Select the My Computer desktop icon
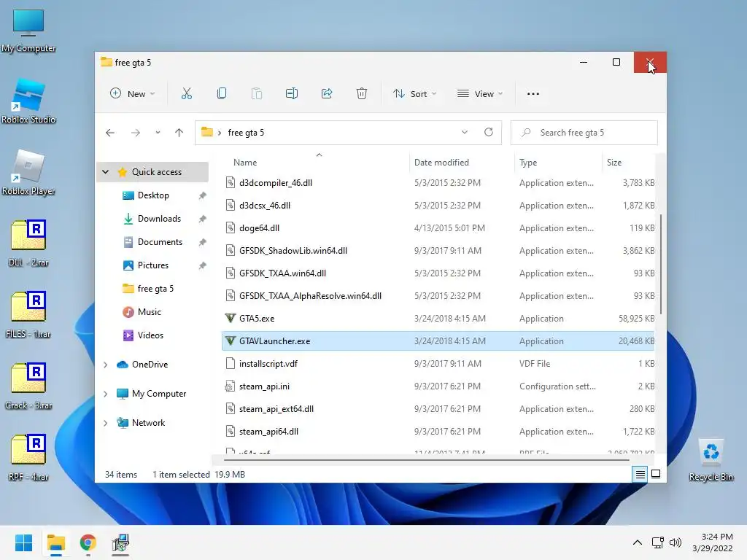This screenshot has height=560, width=747. (x=28, y=31)
